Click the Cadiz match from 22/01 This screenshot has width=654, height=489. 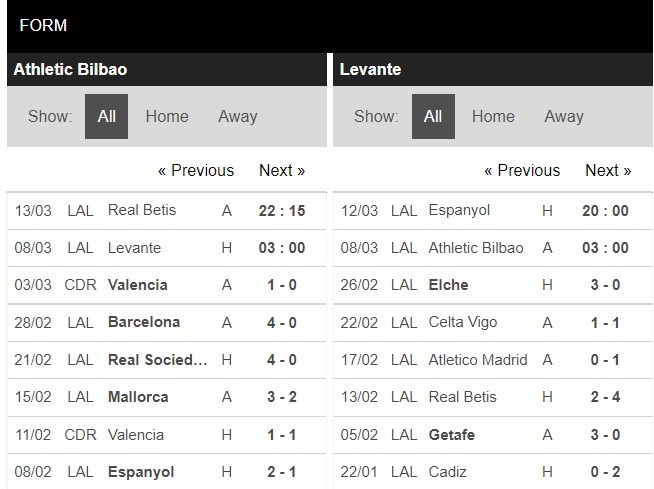(450, 472)
